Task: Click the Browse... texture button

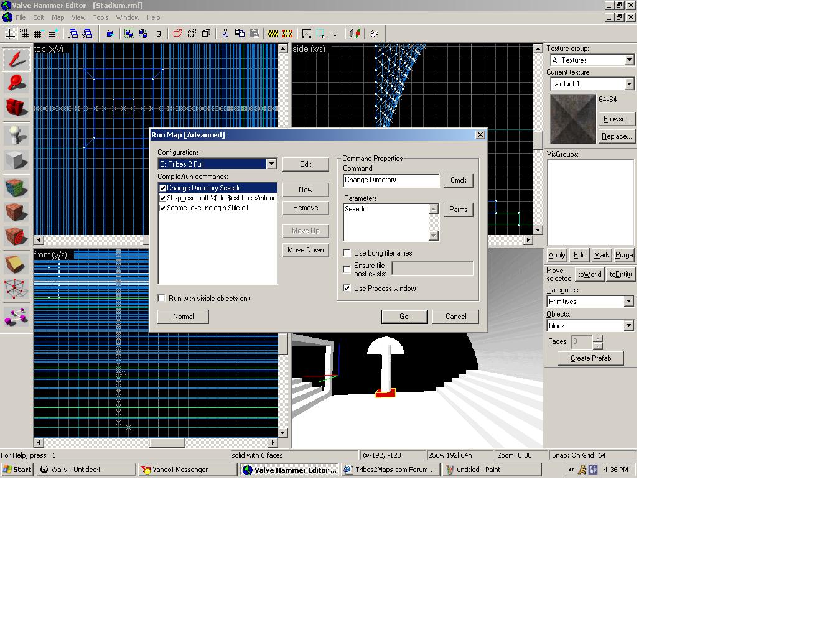Action: pyautogui.click(x=617, y=119)
